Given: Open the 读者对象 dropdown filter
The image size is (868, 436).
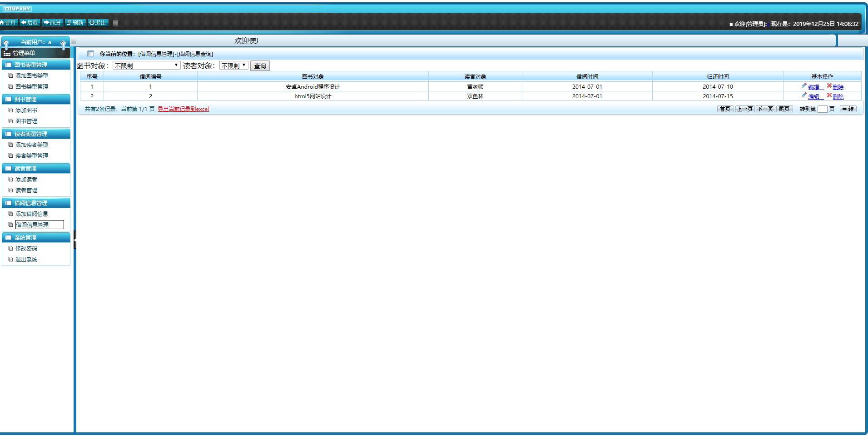Looking at the screenshot, I should pos(233,66).
